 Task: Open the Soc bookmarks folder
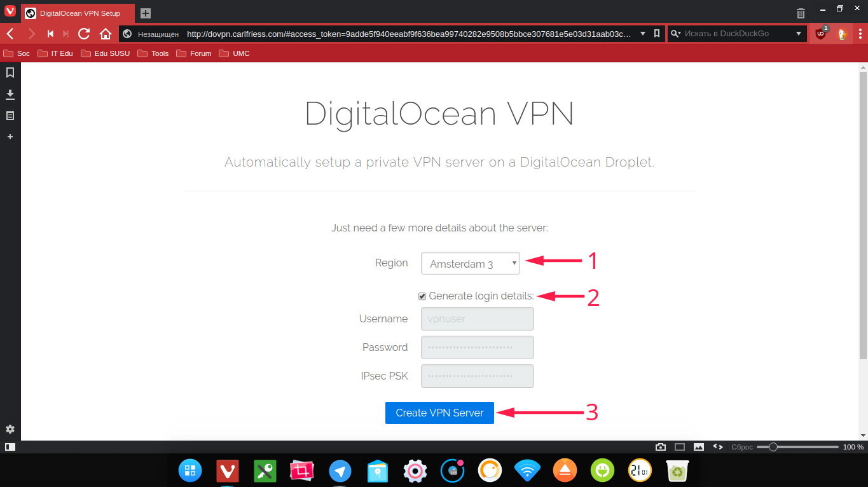coord(17,53)
